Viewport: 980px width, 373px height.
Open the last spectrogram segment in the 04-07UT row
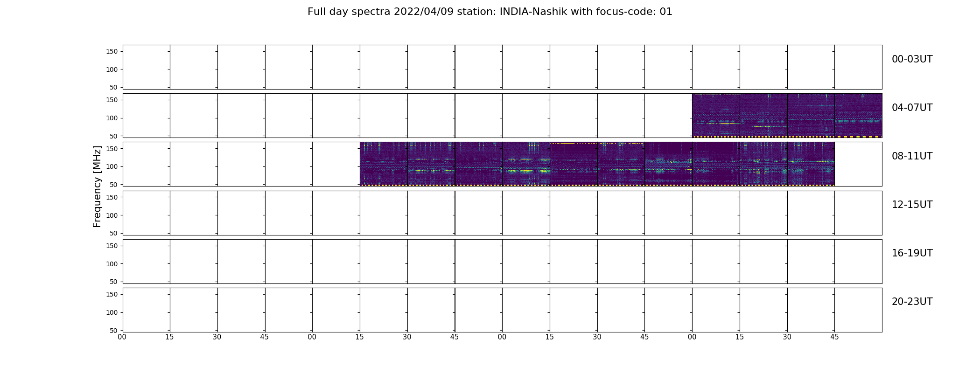pos(858,115)
